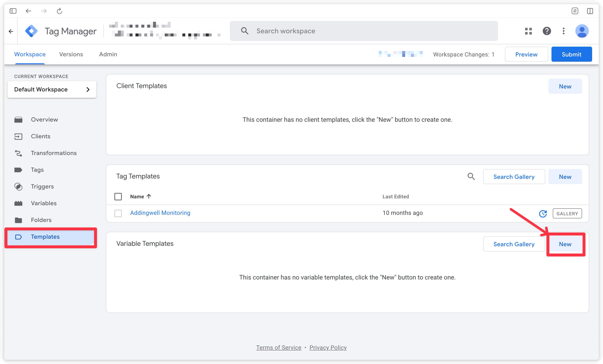Open Folders in the sidebar

pos(41,220)
